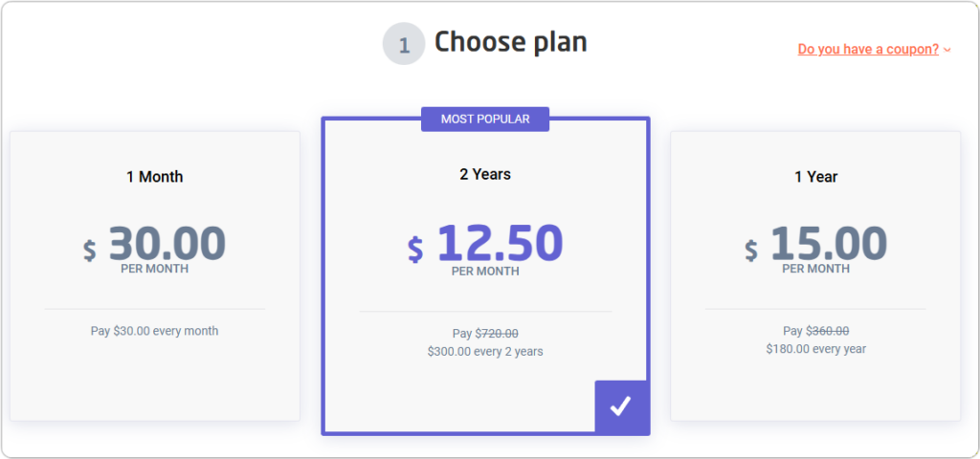This screenshot has width=980, height=459.
Task: Click "$300.00 every 2 years" text
Action: click(x=485, y=352)
